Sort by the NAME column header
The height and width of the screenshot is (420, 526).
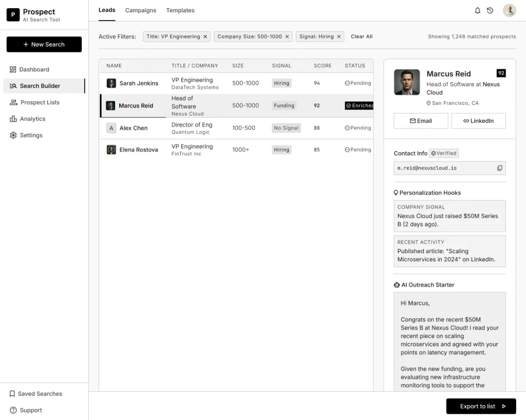tap(114, 66)
